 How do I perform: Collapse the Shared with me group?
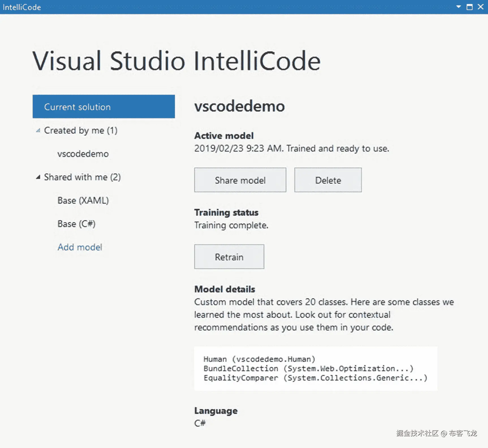coord(38,177)
